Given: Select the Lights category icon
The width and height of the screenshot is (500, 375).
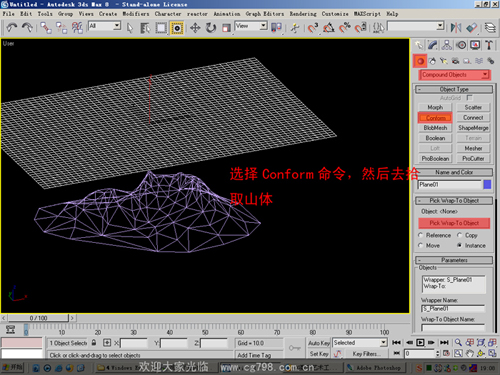Looking at the screenshot, I should (x=444, y=61).
